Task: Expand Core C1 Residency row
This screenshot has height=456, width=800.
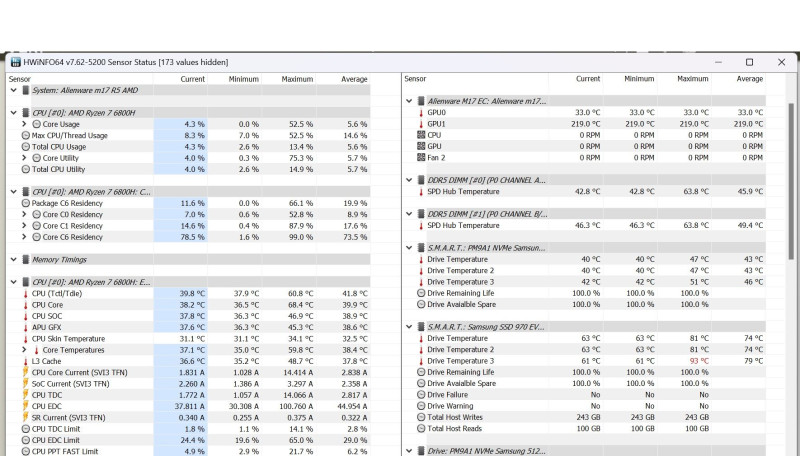Action: [24, 225]
